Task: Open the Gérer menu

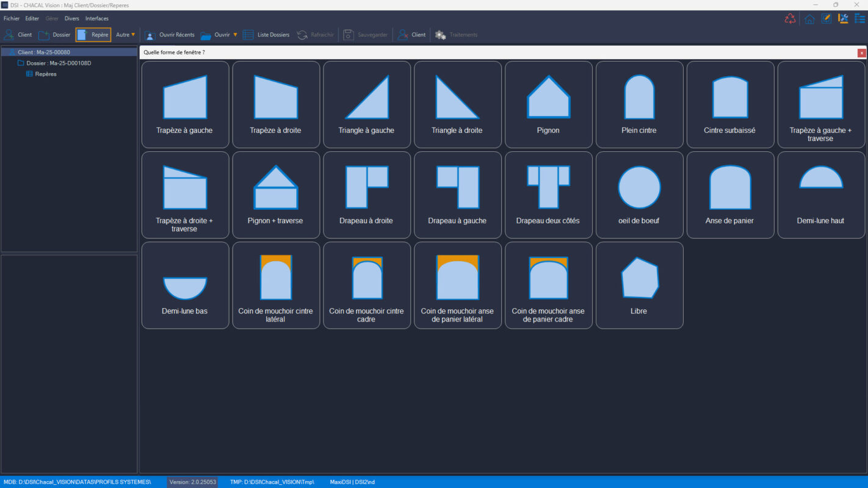Action: coord(52,18)
